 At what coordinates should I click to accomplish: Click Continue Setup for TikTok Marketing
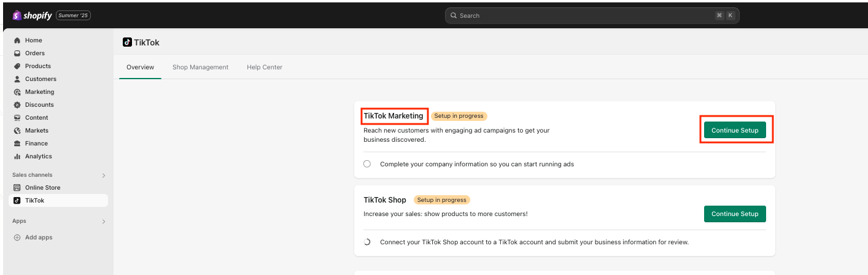[x=735, y=130]
